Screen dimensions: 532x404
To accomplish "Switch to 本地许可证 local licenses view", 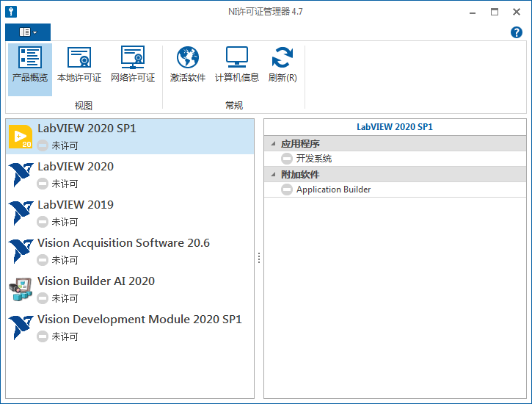I will tap(79, 65).
